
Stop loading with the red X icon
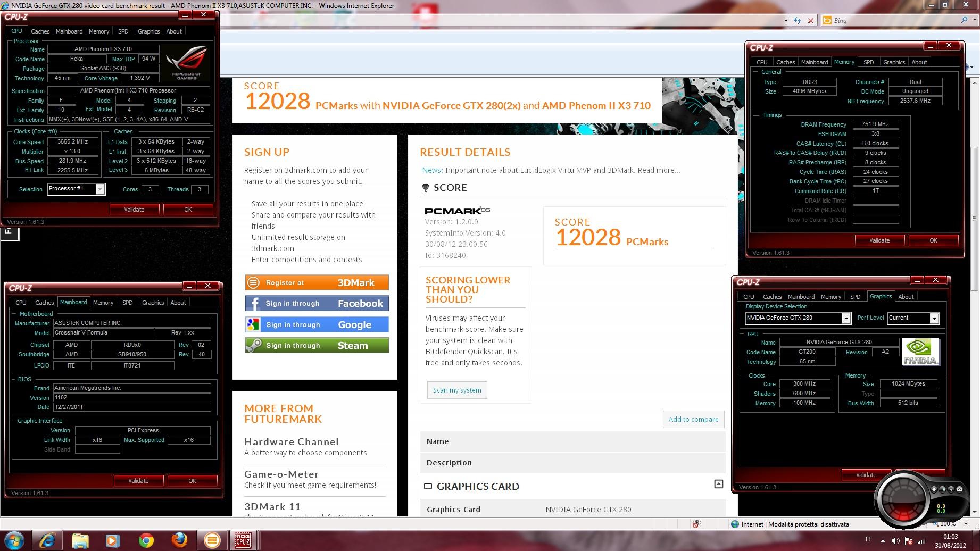tap(811, 21)
